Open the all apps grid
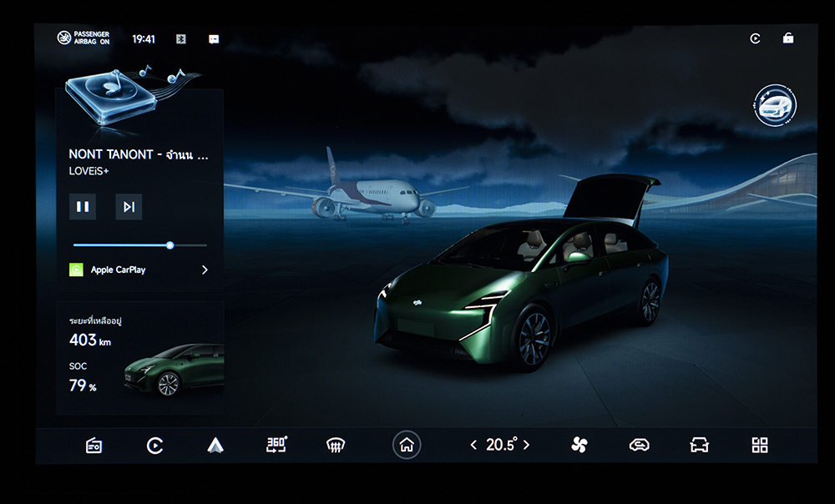This screenshot has width=835, height=504. click(x=760, y=446)
